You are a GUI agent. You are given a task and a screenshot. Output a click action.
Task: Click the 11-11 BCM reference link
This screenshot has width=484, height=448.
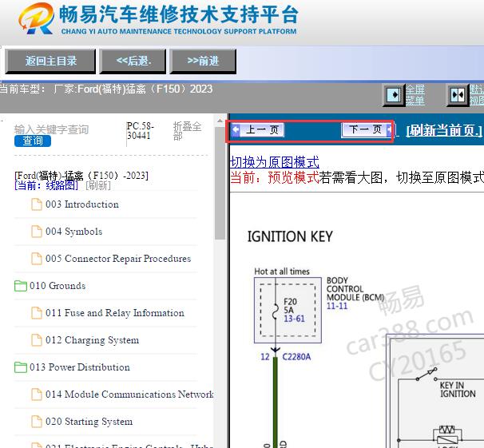(337, 306)
